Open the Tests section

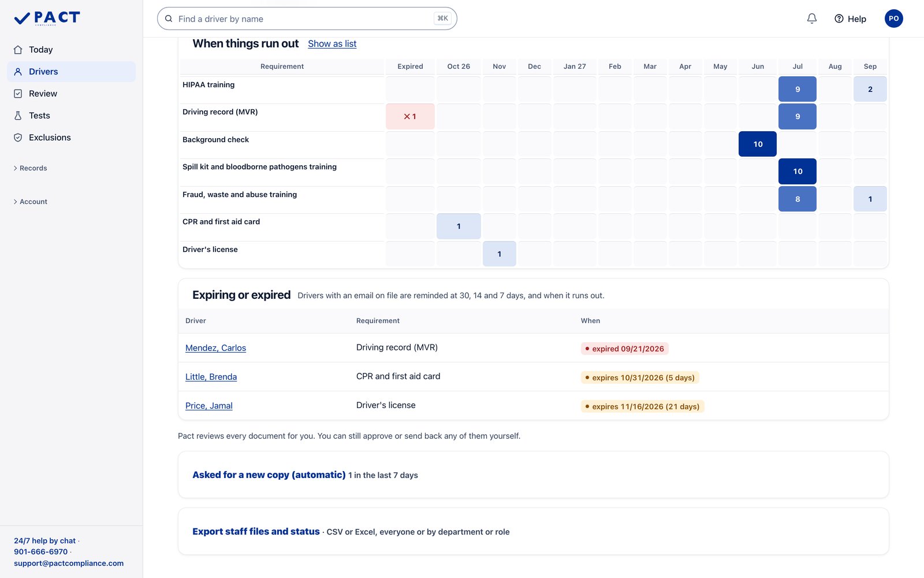tap(72, 116)
